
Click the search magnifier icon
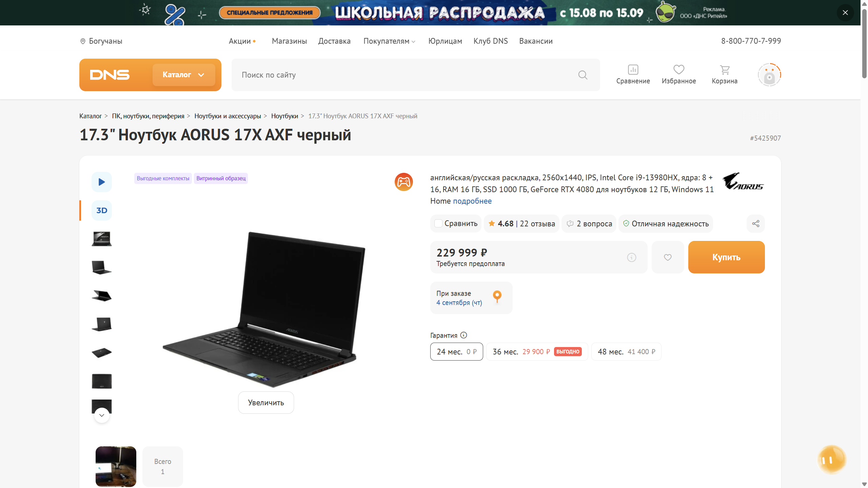pos(583,75)
